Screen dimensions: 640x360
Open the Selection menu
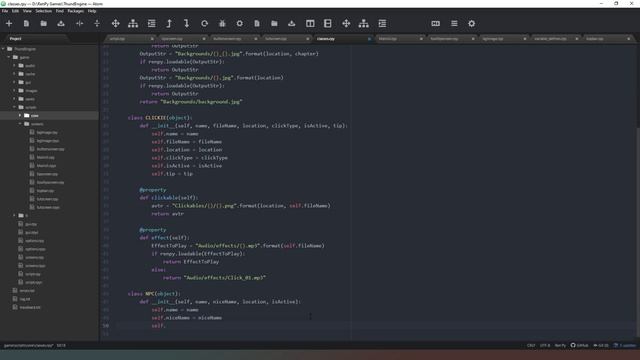coord(43,11)
